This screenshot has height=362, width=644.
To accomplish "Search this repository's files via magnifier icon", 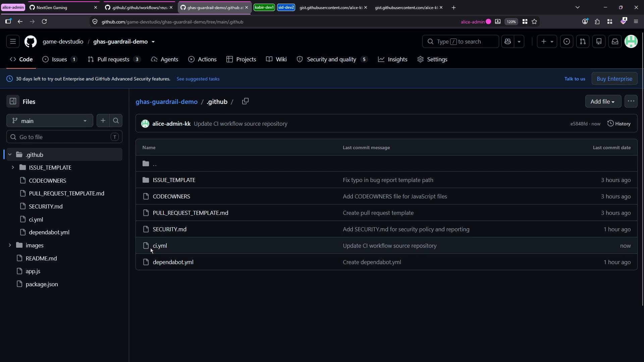I will [116, 121].
